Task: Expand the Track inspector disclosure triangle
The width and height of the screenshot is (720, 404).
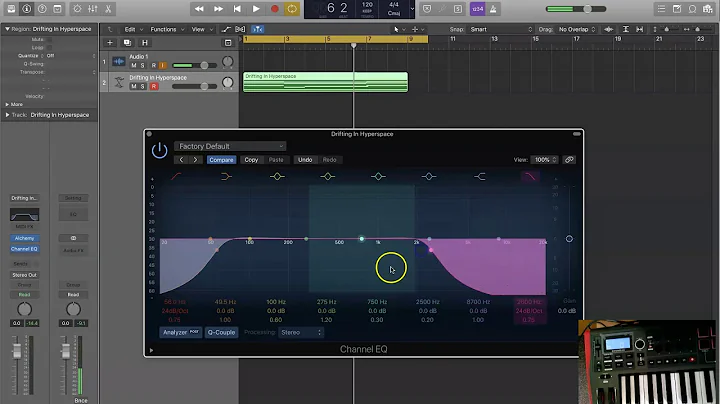Action: [x=7, y=115]
